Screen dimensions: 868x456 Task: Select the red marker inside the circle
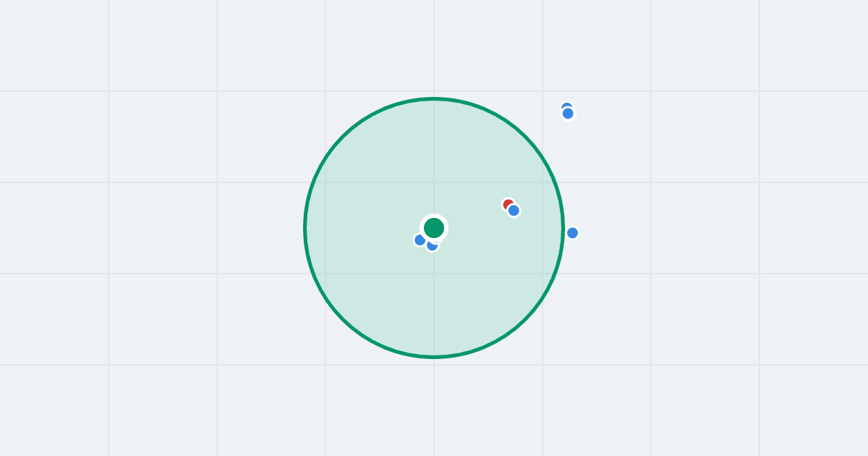[509, 205]
